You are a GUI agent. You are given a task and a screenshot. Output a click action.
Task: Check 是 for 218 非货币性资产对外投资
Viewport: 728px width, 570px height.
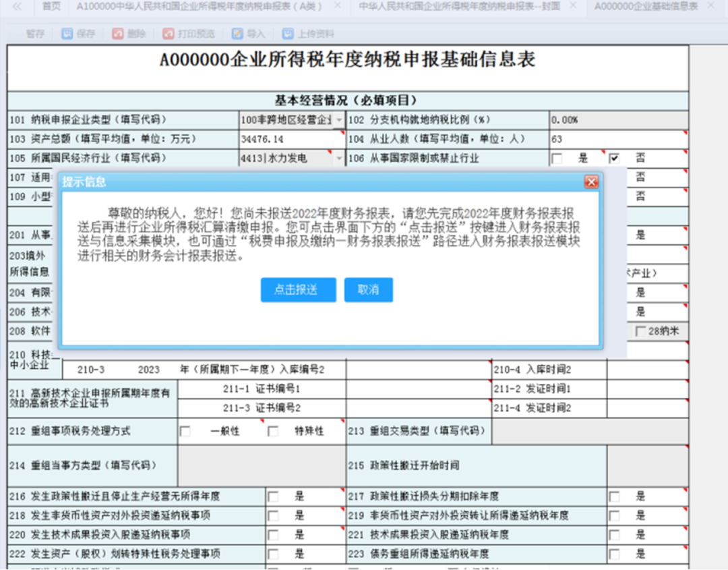click(274, 515)
